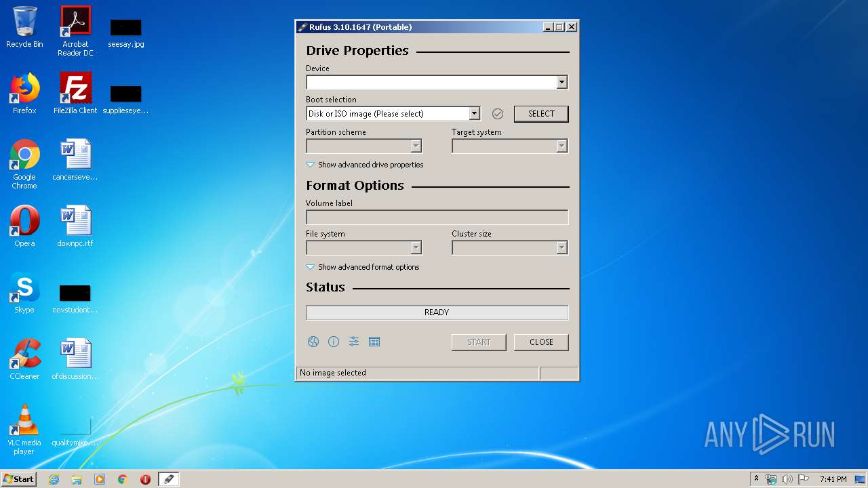
Task: Click the READY status progress bar
Action: [437, 312]
